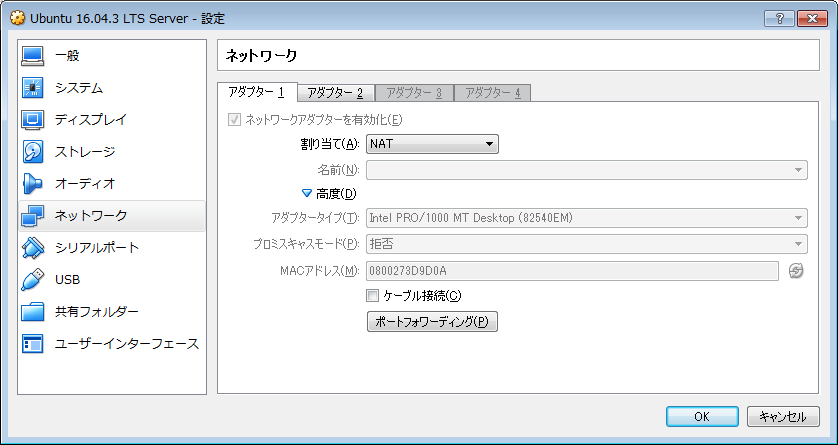Open the NAT attachment type dropdown

point(432,144)
